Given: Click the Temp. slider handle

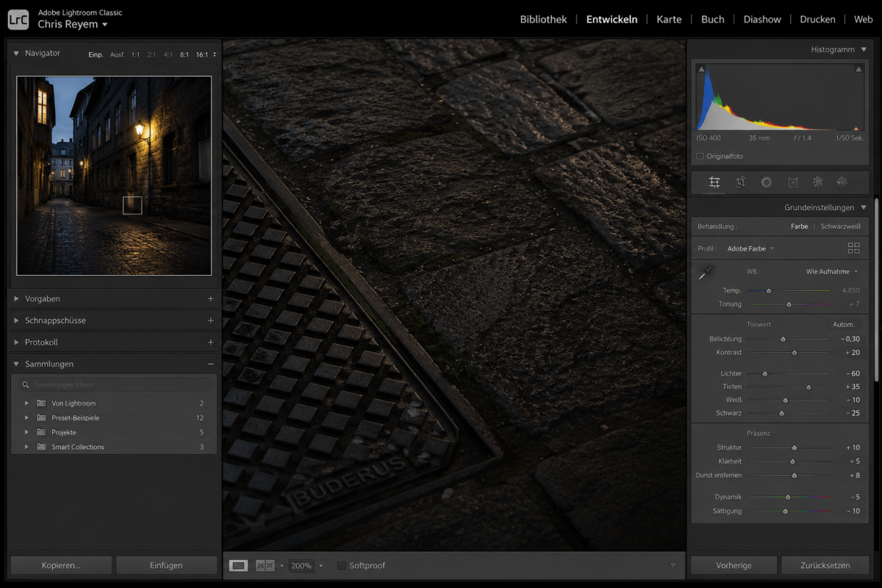Looking at the screenshot, I should (769, 290).
